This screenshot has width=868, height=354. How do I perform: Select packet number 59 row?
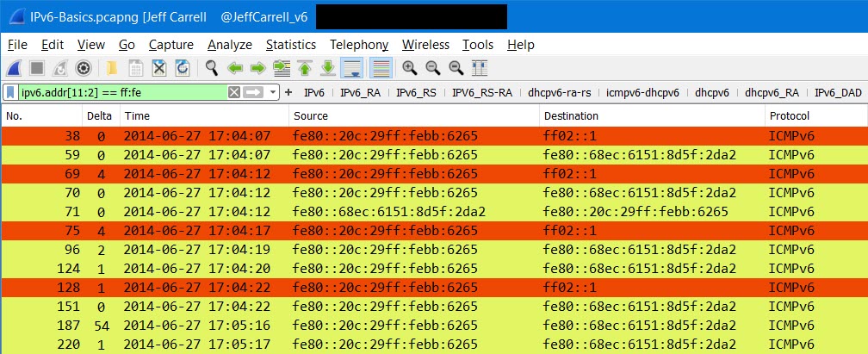(x=435, y=155)
